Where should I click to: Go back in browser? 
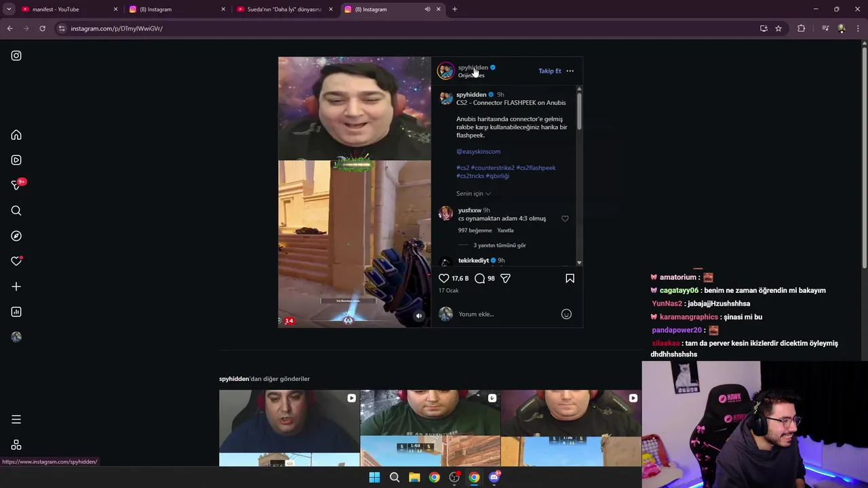(9, 28)
